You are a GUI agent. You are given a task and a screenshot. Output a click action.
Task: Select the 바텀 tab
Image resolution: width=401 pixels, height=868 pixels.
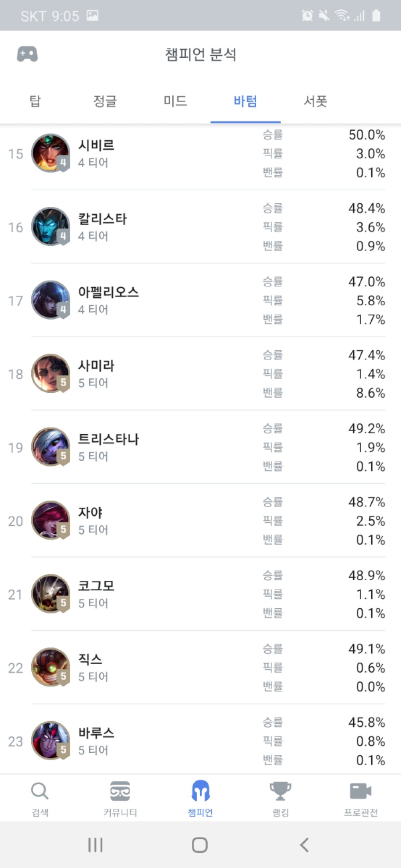245,101
